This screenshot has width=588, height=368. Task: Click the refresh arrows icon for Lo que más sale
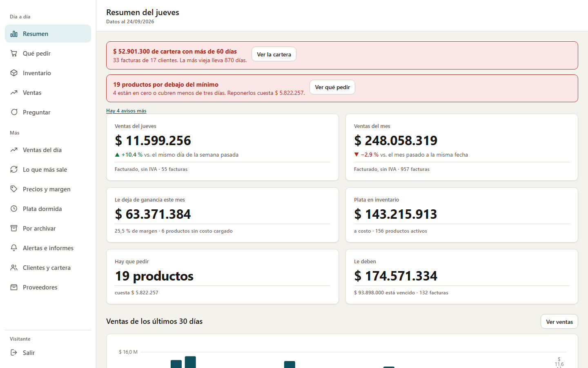[14, 170]
